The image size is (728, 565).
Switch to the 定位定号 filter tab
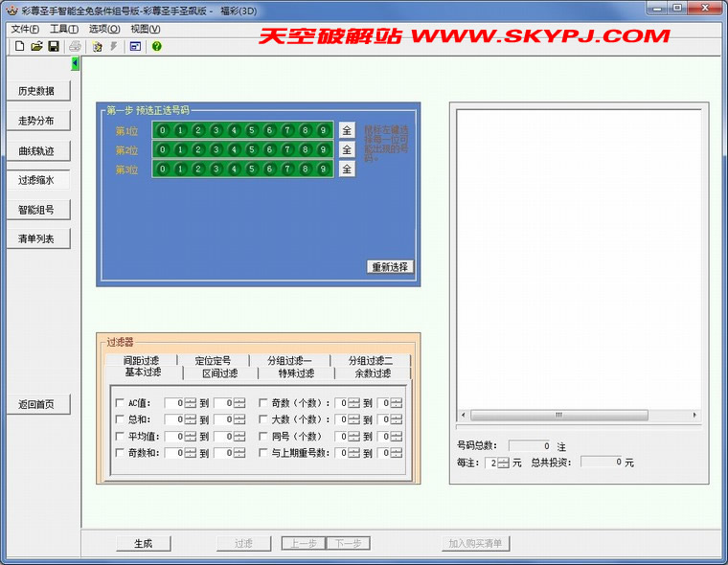click(x=213, y=361)
